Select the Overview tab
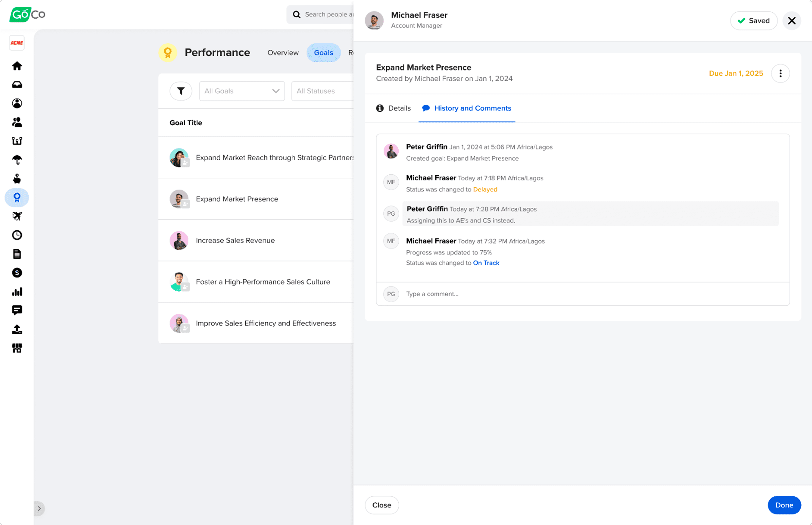 [283, 52]
